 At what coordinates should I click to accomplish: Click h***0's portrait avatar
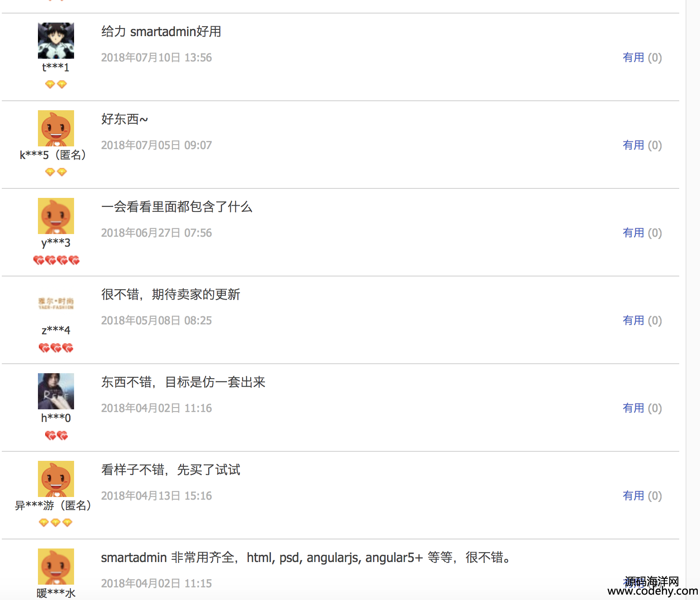click(x=56, y=391)
